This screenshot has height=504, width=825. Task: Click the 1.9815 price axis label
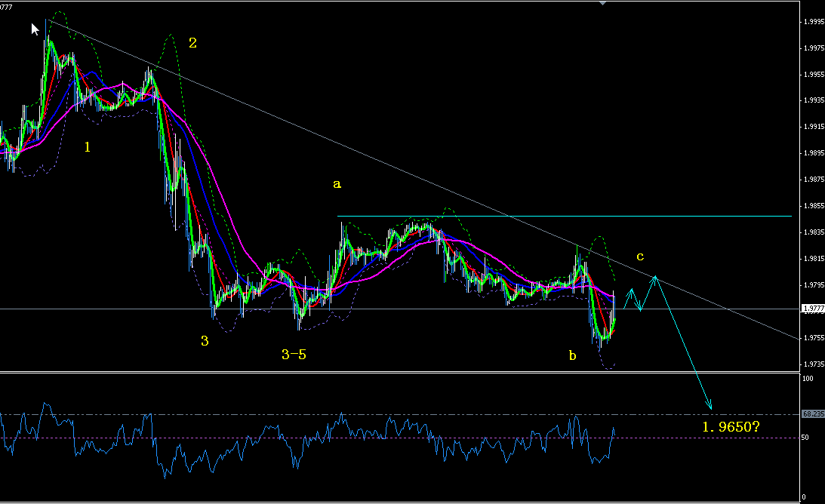coord(814,258)
